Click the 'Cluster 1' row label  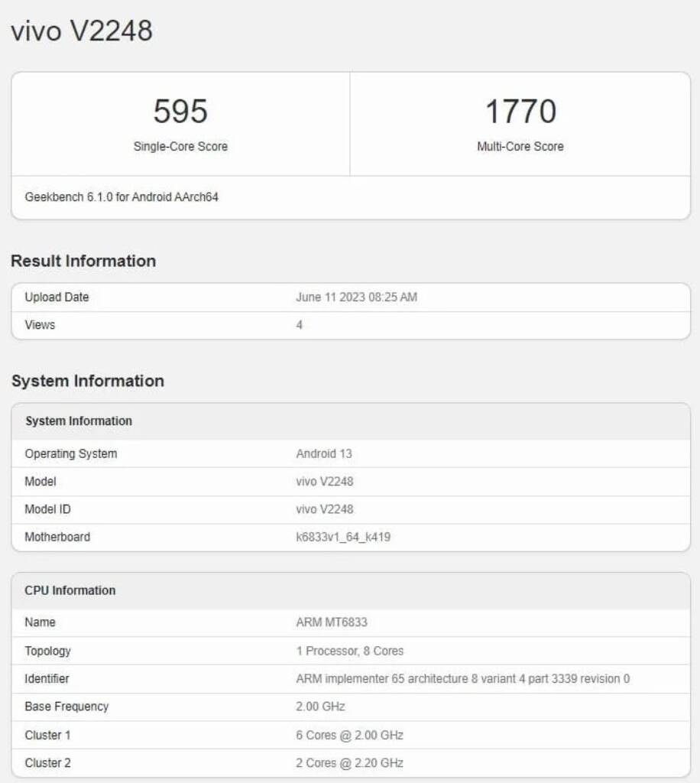coord(47,735)
